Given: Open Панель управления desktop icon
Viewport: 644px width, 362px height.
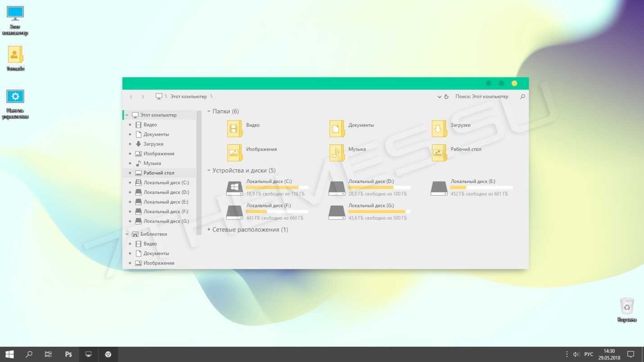Looking at the screenshot, I should (x=15, y=97).
